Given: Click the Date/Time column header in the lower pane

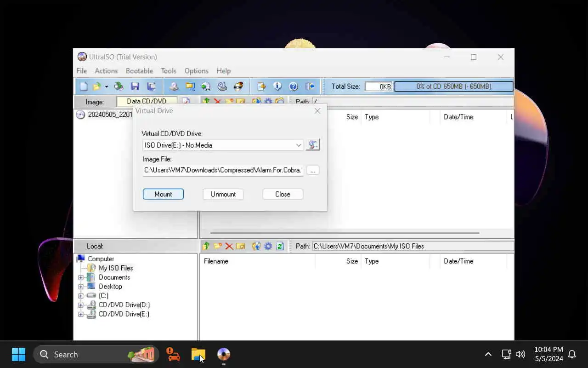Looking at the screenshot, I should coord(473,261).
